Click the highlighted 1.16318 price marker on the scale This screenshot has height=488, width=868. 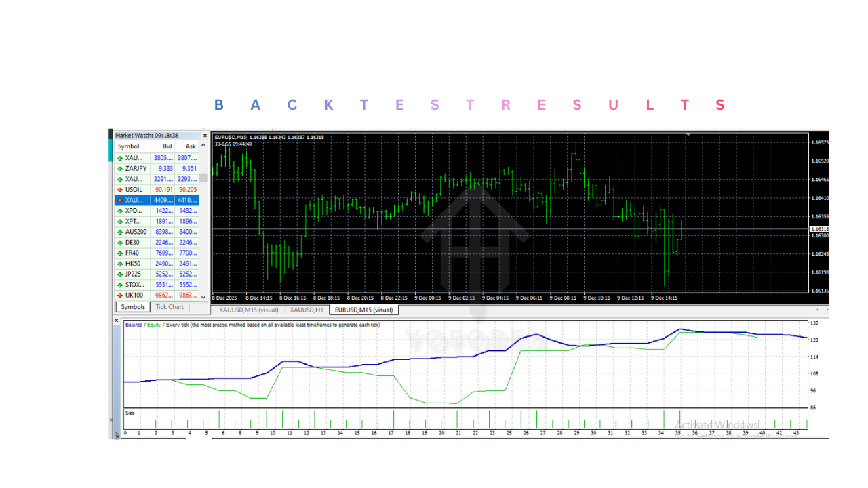(x=820, y=229)
